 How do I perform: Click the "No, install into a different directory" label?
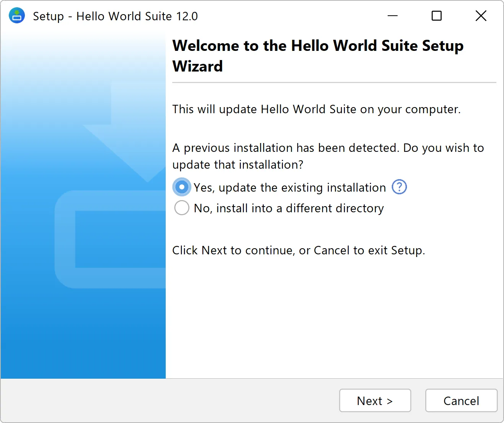click(289, 208)
